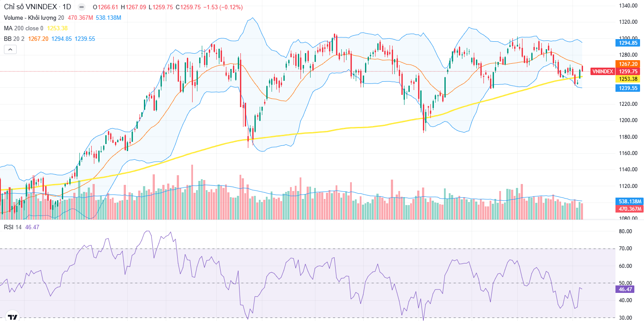Click the 50.00 tick on the RSI scale
This screenshot has height=321, width=644.
(x=625, y=283)
